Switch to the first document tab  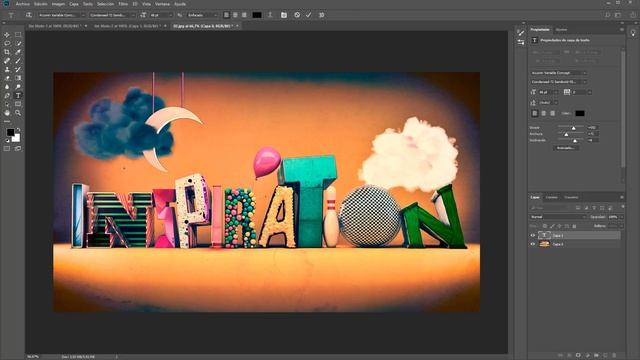[56, 26]
